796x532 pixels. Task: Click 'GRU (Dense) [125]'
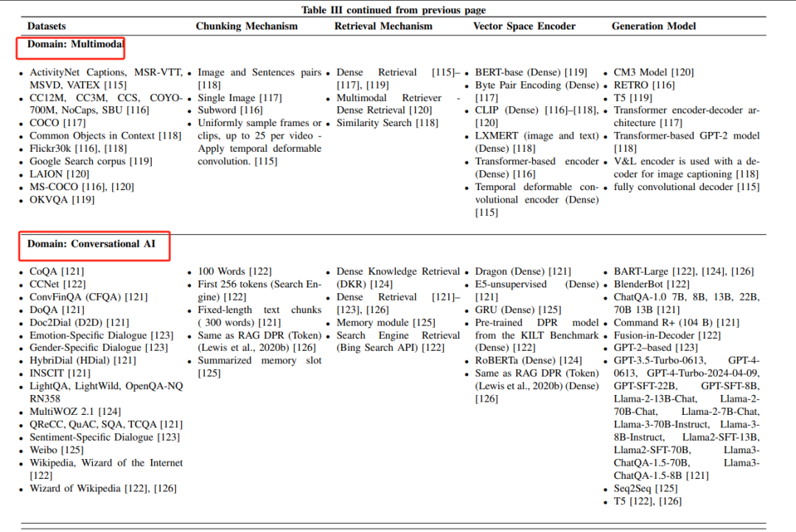[x=518, y=309]
